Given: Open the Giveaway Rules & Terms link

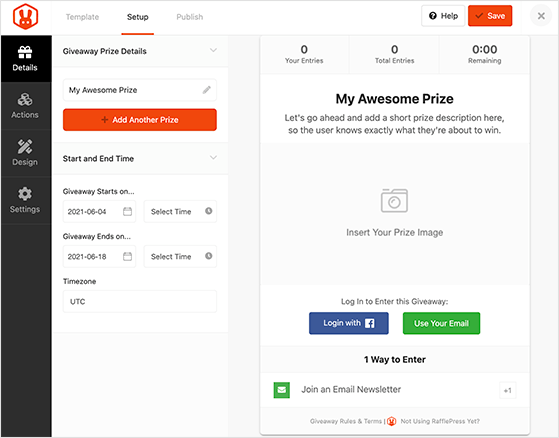Looking at the screenshot, I should tap(346, 421).
